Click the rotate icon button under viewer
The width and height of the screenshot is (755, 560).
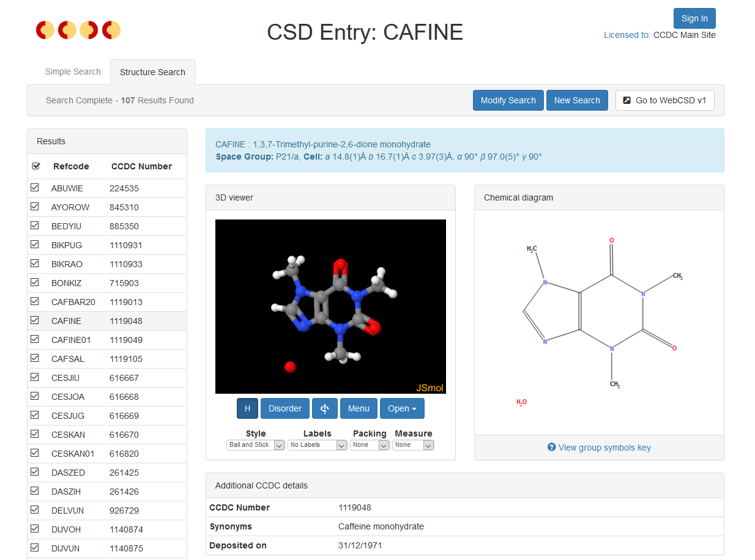tap(325, 408)
